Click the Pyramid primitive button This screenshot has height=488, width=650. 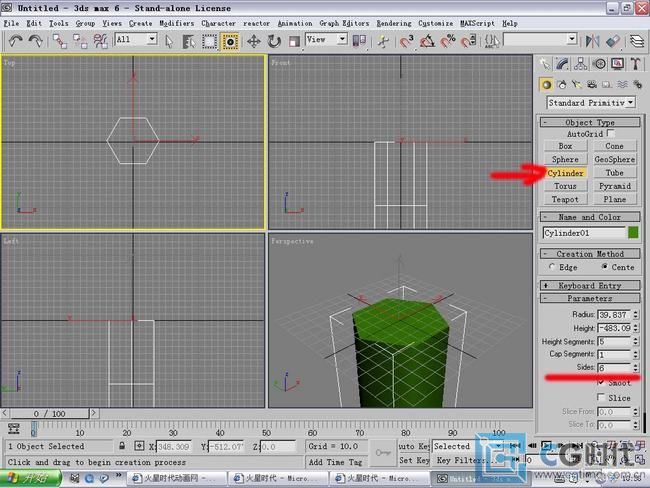coord(615,186)
